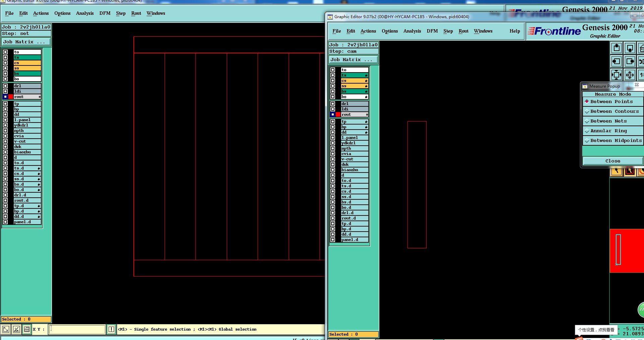
Task: Select 'ydkdrl' layer in right window
Action: (x=355, y=143)
